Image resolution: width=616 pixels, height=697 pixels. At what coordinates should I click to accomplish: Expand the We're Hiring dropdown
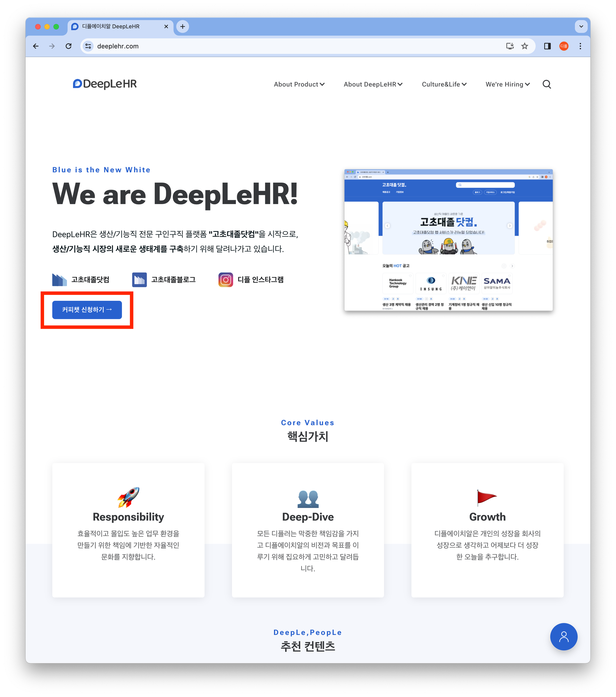(x=508, y=84)
